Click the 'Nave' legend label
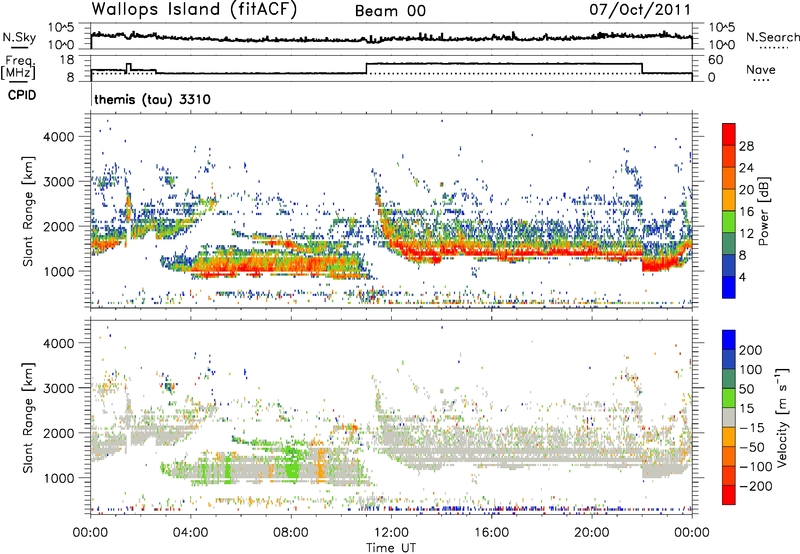Viewport: 800px width, 554px height. (760, 69)
